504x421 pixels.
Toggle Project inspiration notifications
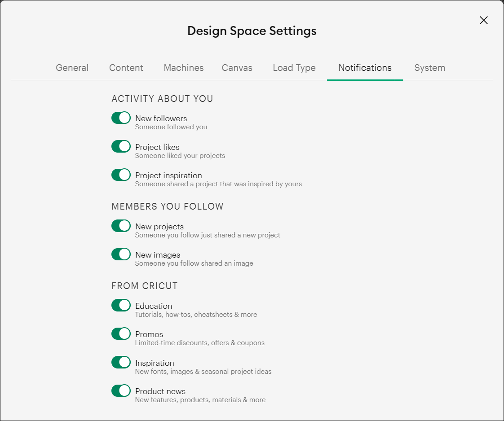coord(121,175)
